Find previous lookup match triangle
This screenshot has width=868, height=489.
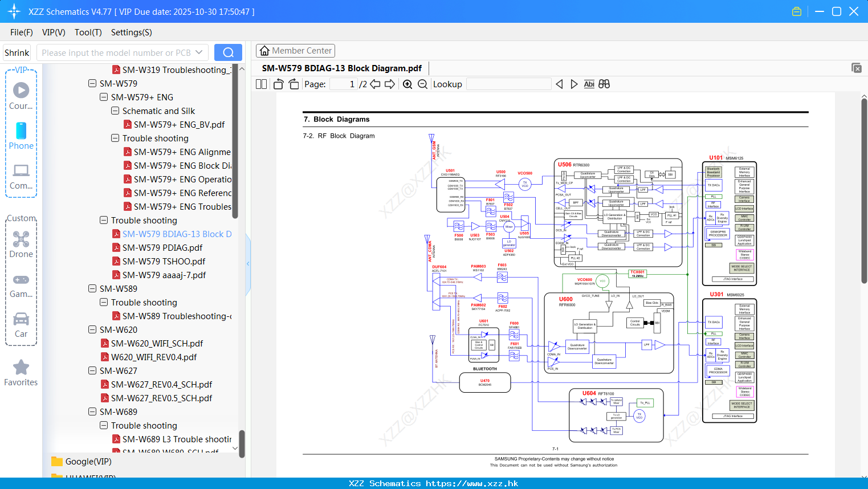559,84
